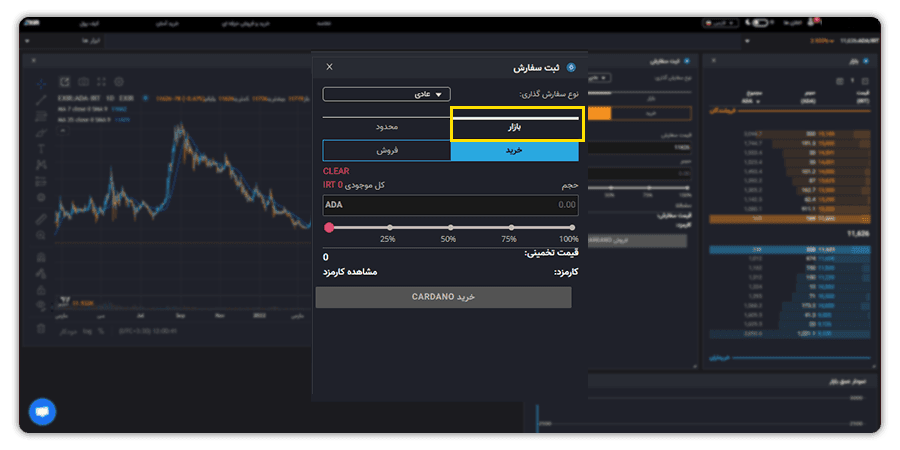Select the crosshair cursor tool in chart sidebar
This screenshot has width=900, height=450.
click(41, 84)
